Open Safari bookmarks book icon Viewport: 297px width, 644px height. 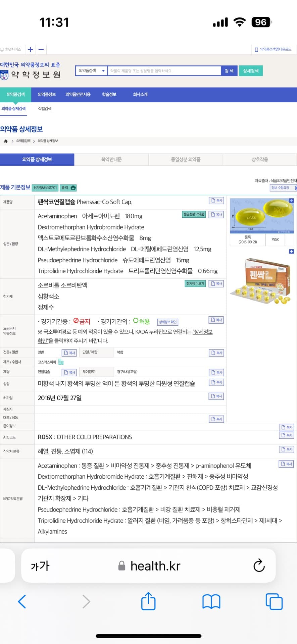coord(211,601)
